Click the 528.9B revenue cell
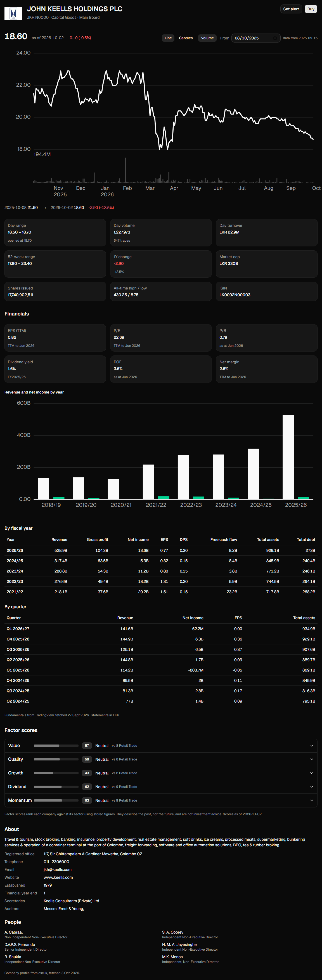Viewport: 322px width, 980px height. point(61,550)
